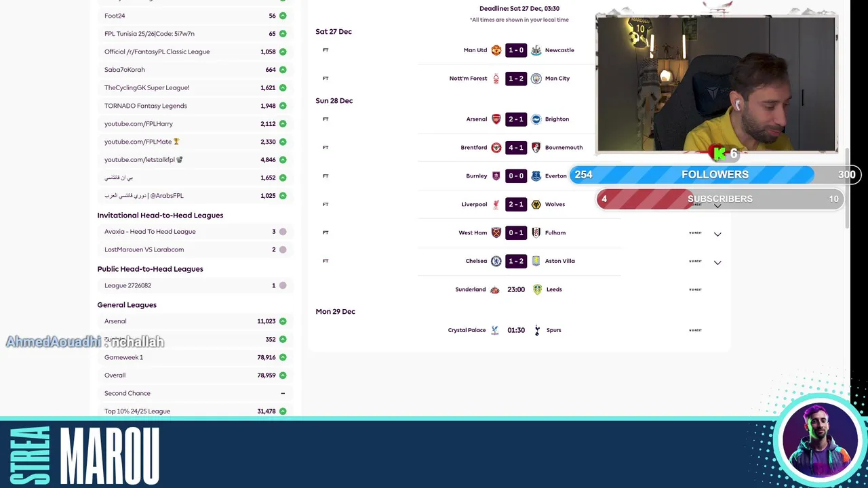Open the Brentford 4 - 1 Bournemouth score
The height and width of the screenshot is (488, 868).
click(x=516, y=148)
